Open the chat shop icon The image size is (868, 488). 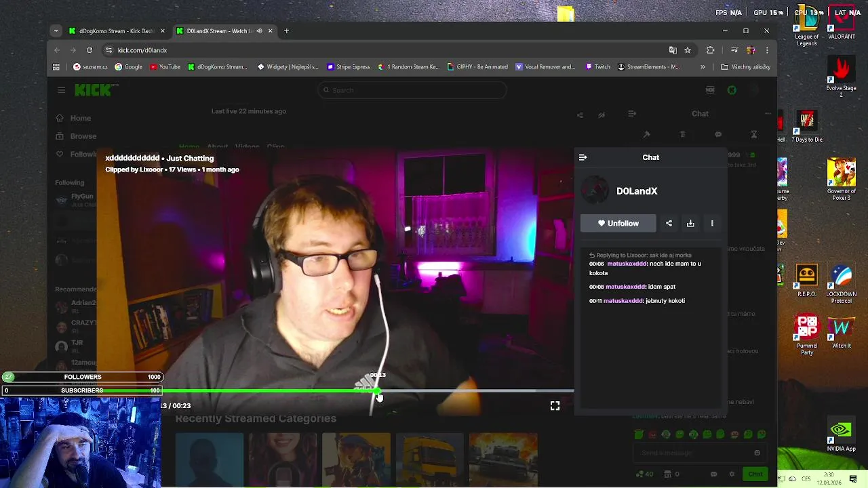pyautogui.click(x=668, y=474)
